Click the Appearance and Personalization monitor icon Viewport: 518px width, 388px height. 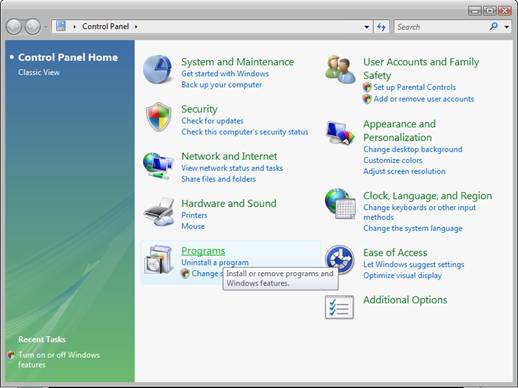click(x=340, y=132)
